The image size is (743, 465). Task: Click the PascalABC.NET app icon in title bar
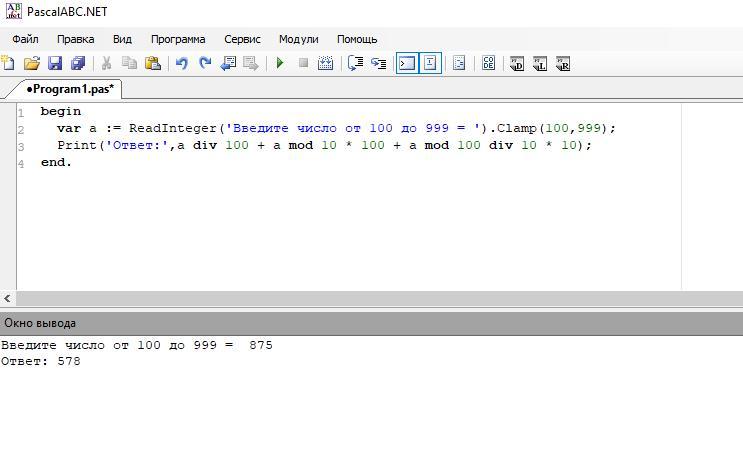click(13, 11)
